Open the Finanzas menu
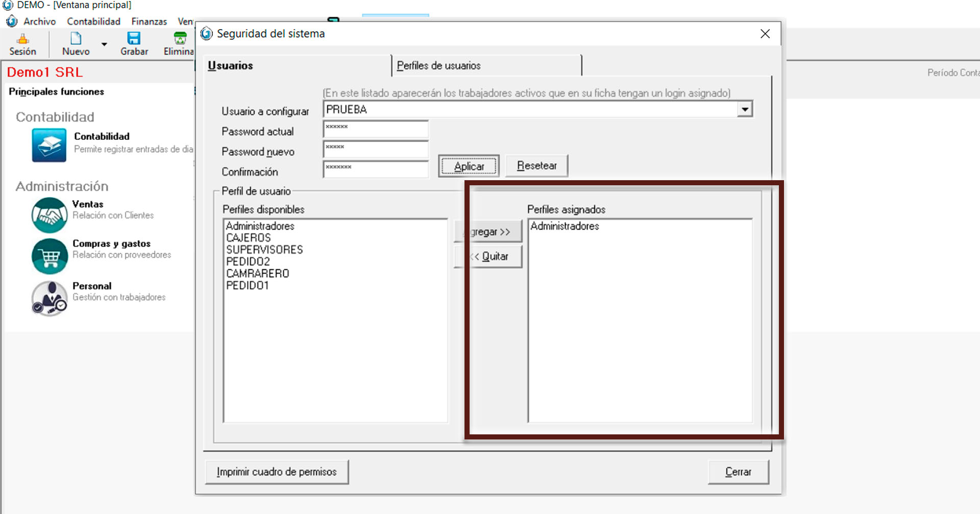The width and height of the screenshot is (980, 514). 149,21
